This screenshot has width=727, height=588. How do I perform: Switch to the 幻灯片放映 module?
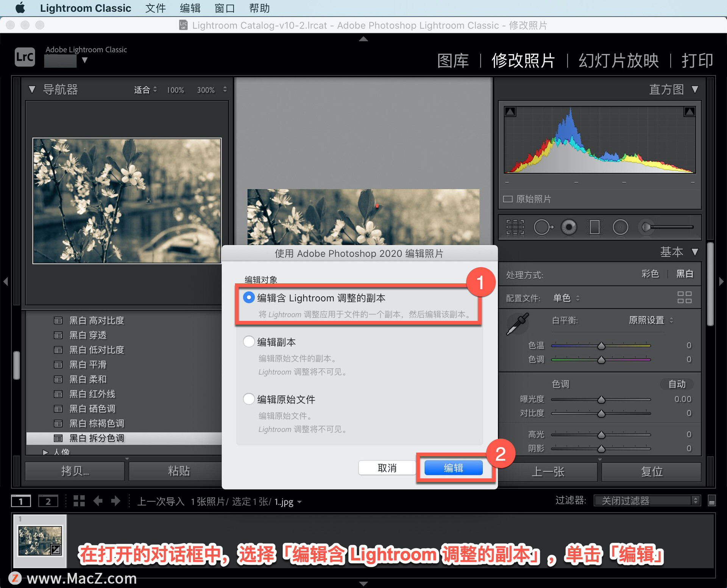[619, 61]
